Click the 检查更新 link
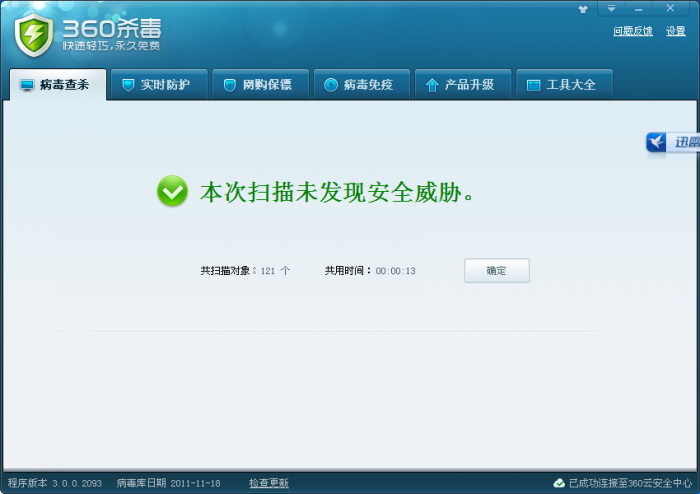The width and height of the screenshot is (700, 494). (269, 483)
